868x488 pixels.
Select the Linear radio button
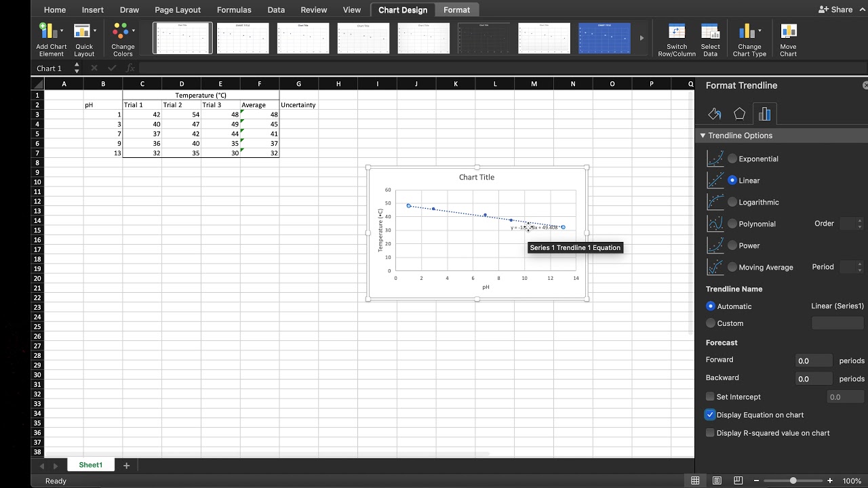pos(732,180)
